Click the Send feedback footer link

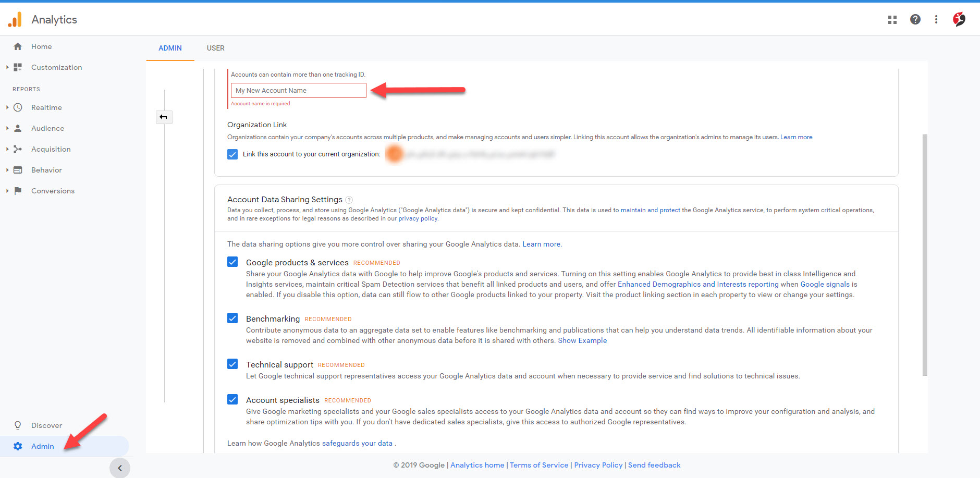pos(654,465)
